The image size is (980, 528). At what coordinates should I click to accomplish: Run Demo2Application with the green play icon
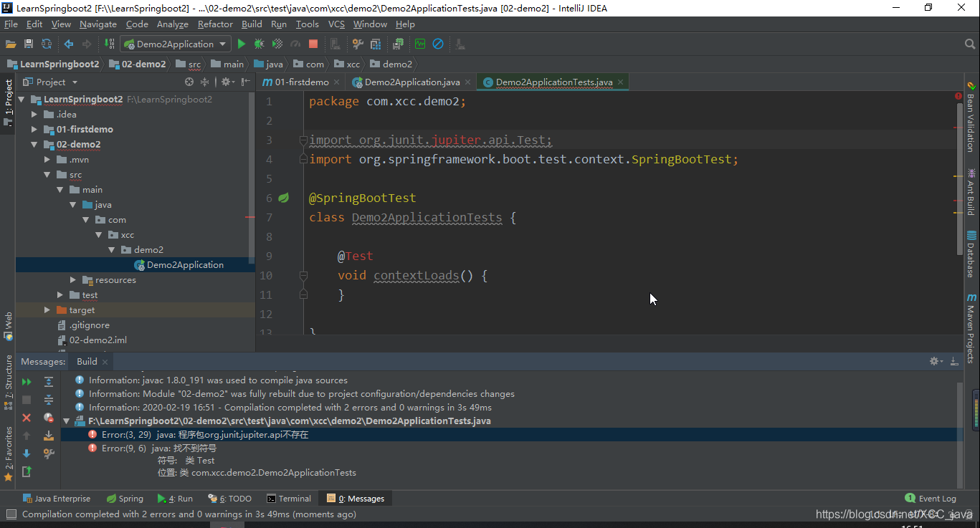tap(242, 44)
